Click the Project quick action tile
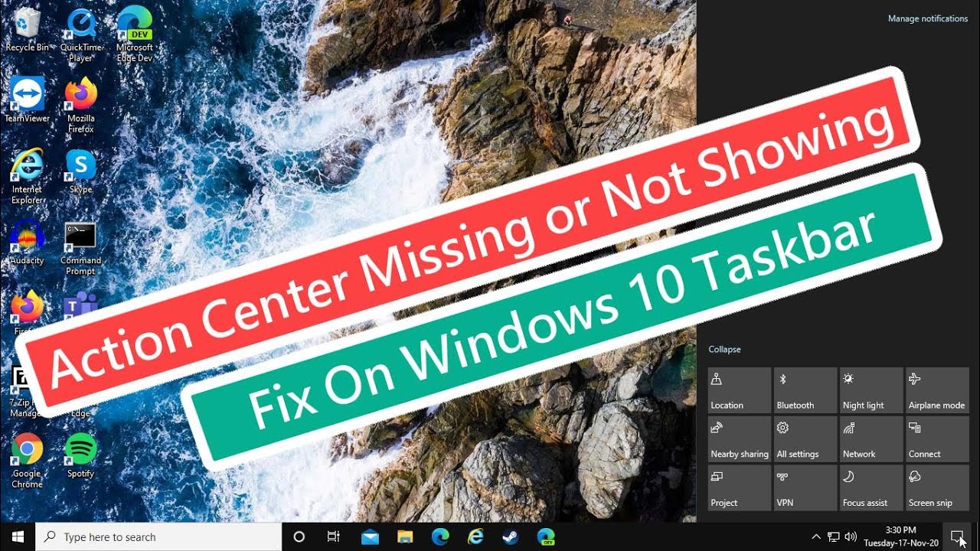Viewport: 980px width, 551px height. point(740,488)
